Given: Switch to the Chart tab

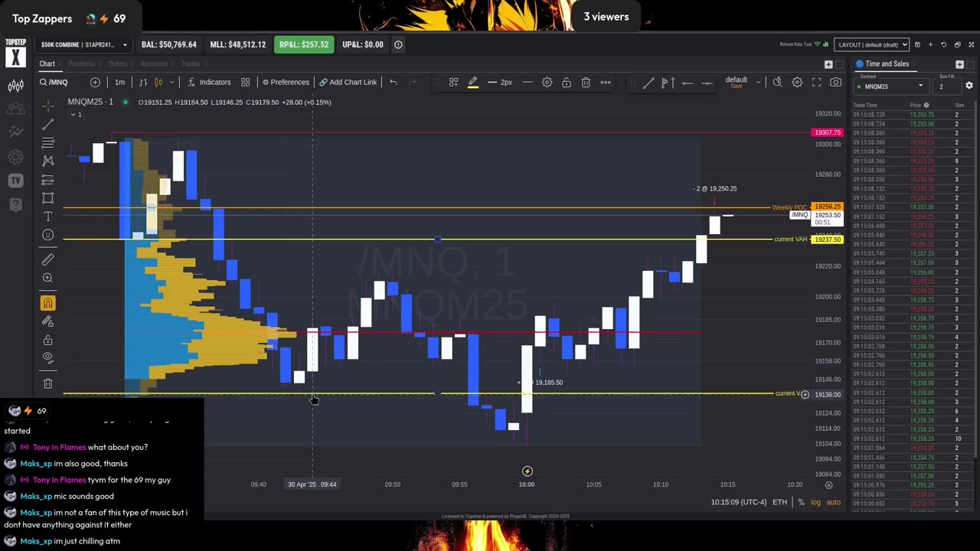Looking at the screenshot, I should 47,64.
